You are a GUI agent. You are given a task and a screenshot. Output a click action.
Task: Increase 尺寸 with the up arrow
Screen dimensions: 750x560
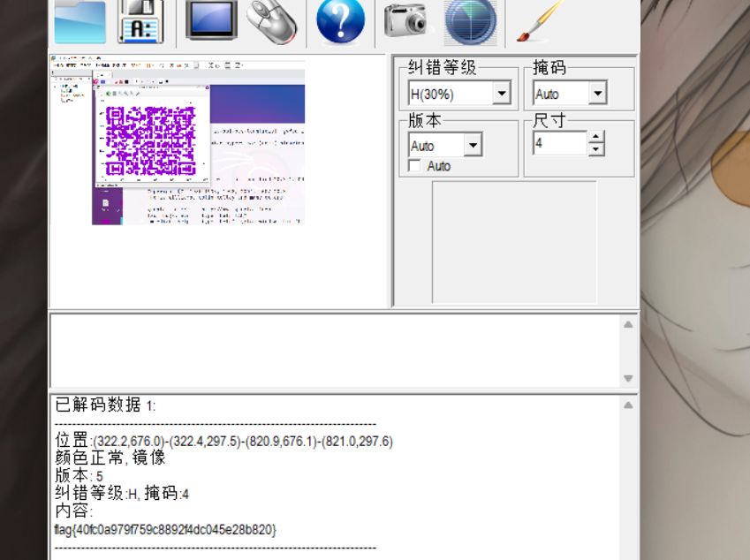click(595, 137)
